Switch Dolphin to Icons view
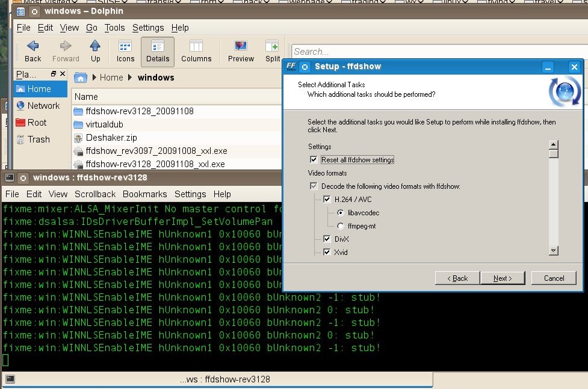Viewport: 588px width, 389px height. [x=125, y=51]
